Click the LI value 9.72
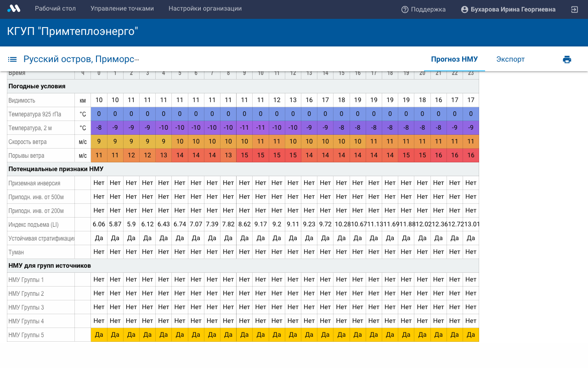Screen dimensions: 588x368 point(325,224)
